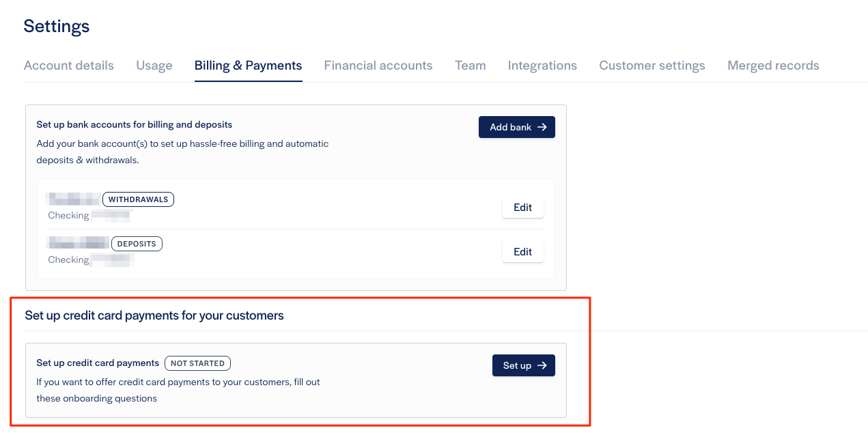The height and width of the screenshot is (435, 868).
Task: Open the Account details tab
Action: (x=69, y=66)
